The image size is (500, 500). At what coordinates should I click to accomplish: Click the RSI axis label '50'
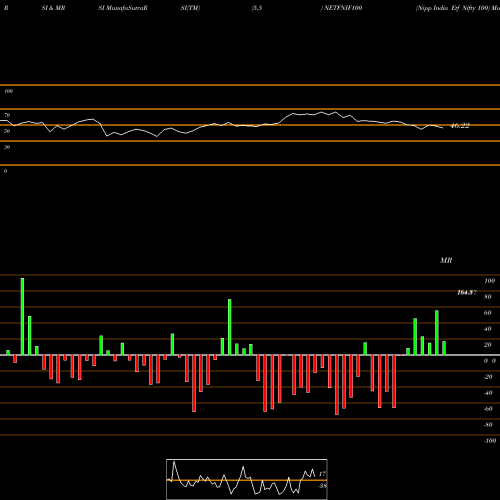[x=7, y=131]
